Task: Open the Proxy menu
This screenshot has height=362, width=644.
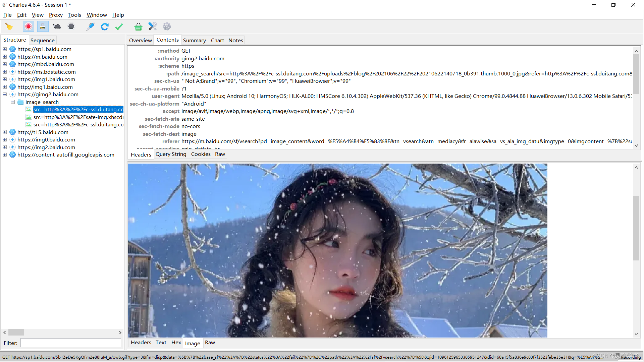Action: click(56, 15)
